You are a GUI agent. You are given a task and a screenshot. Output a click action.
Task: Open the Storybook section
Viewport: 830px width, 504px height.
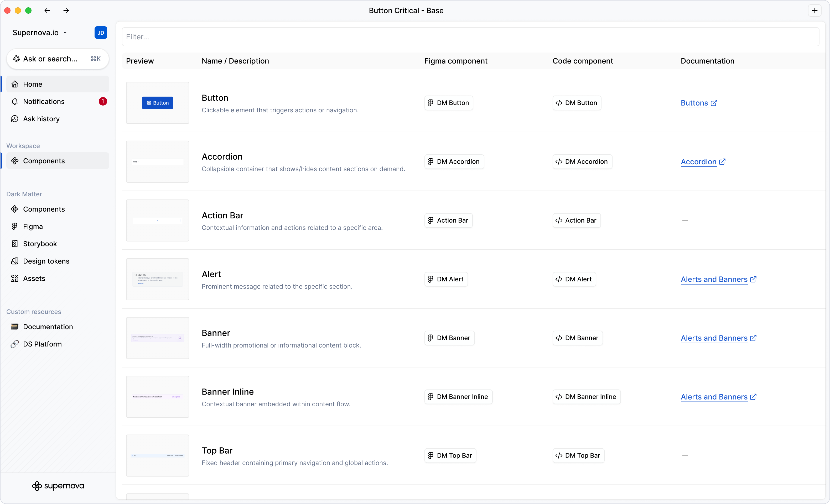coord(40,243)
